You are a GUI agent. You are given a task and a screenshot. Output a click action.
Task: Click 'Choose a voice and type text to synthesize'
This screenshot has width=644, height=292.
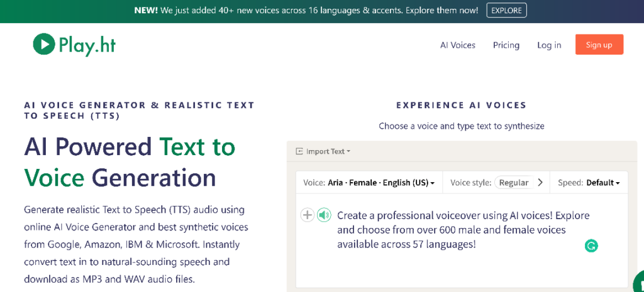tap(461, 126)
